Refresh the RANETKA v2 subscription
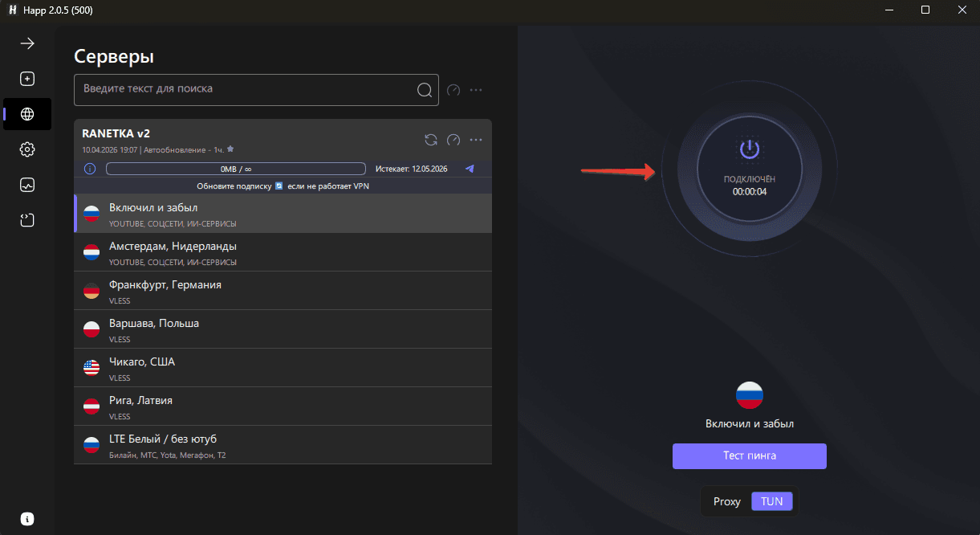980x535 pixels. [431, 140]
